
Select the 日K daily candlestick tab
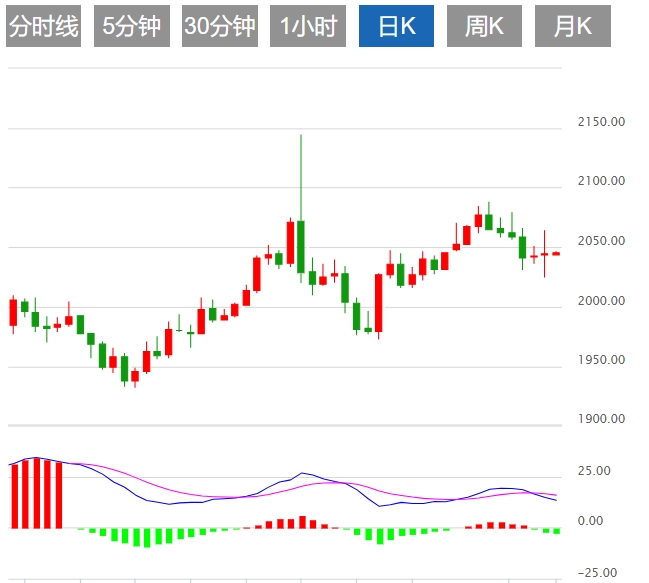tap(397, 26)
